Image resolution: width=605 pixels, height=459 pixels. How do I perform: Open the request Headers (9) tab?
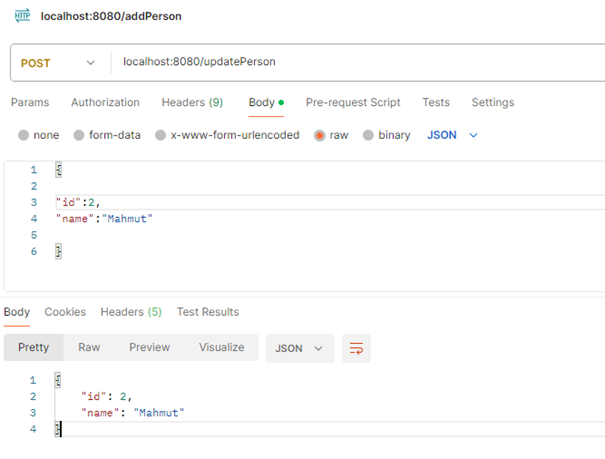(x=192, y=102)
